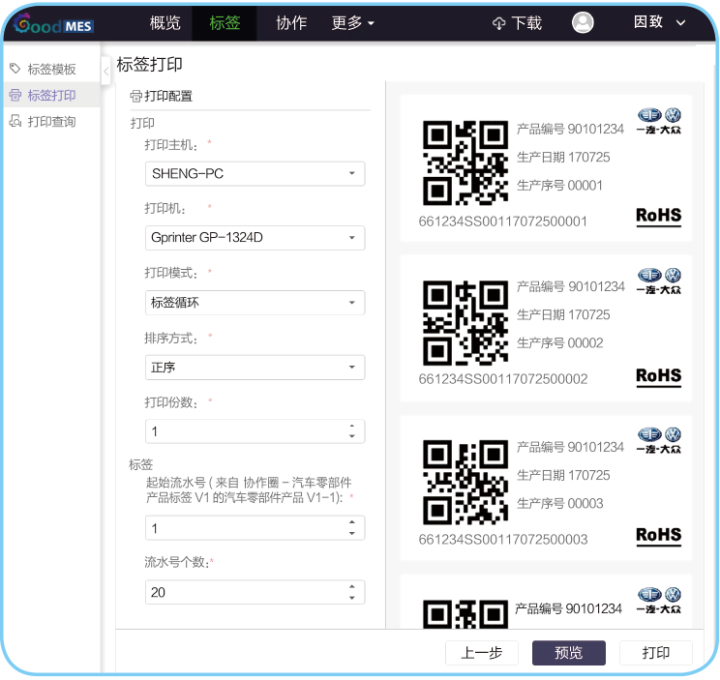The height and width of the screenshot is (680, 720).
Task: Click the QR code on label 00001
Action: point(465,163)
